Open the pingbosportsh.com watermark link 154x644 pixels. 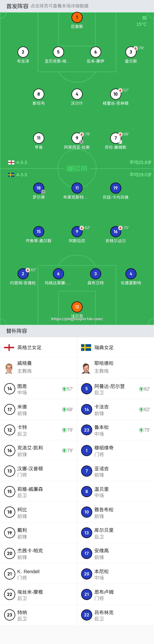(77, 319)
